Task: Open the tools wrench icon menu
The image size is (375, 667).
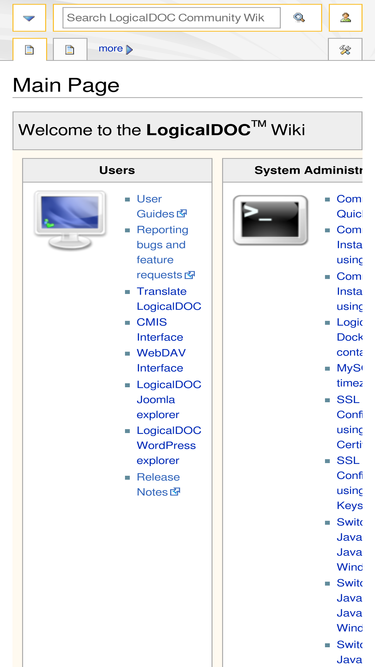Action: pyautogui.click(x=345, y=50)
